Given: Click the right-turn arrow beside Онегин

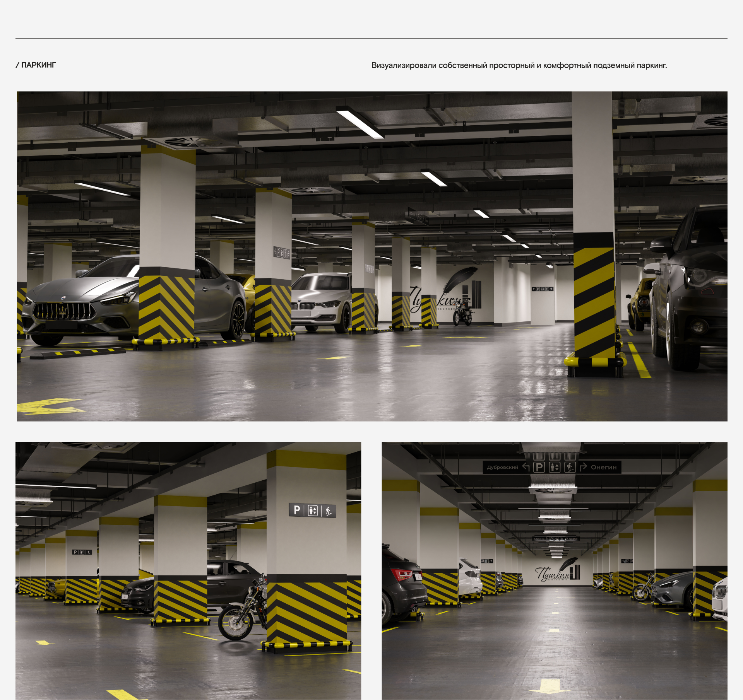Looking at the screenshot, I should [x=583, y=467].
